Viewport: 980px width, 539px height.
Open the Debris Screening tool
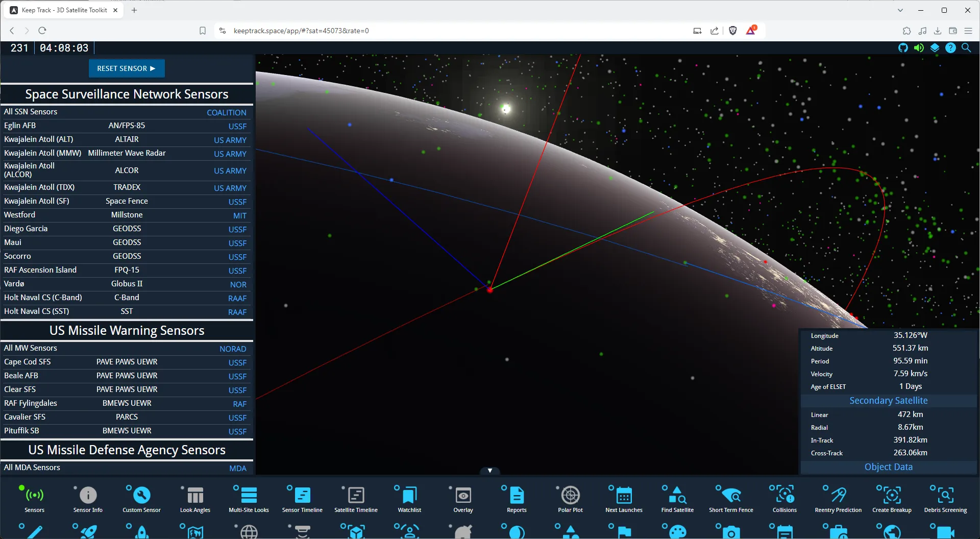(945, 499)
